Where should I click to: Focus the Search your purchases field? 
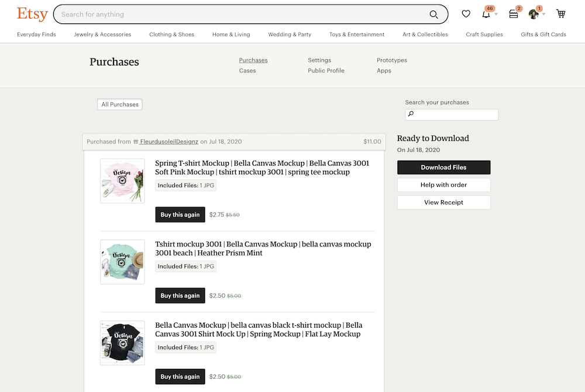coord(452,115)
